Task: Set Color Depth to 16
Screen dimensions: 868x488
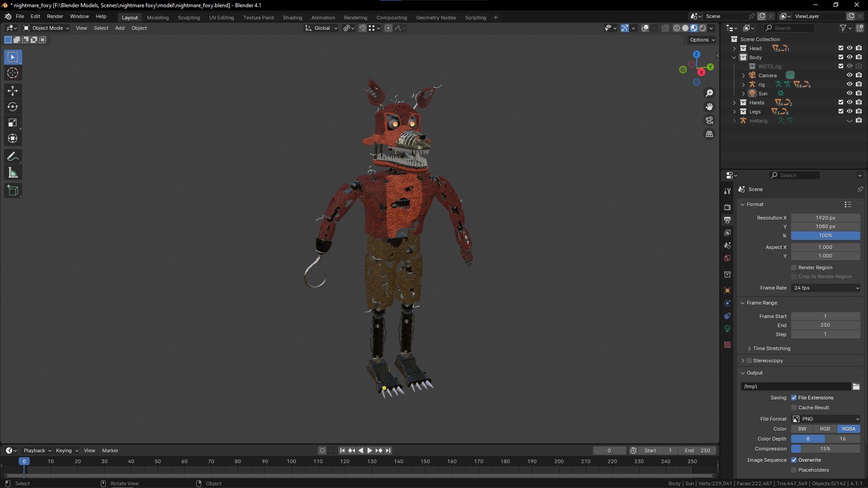Action: pos(843,439)
